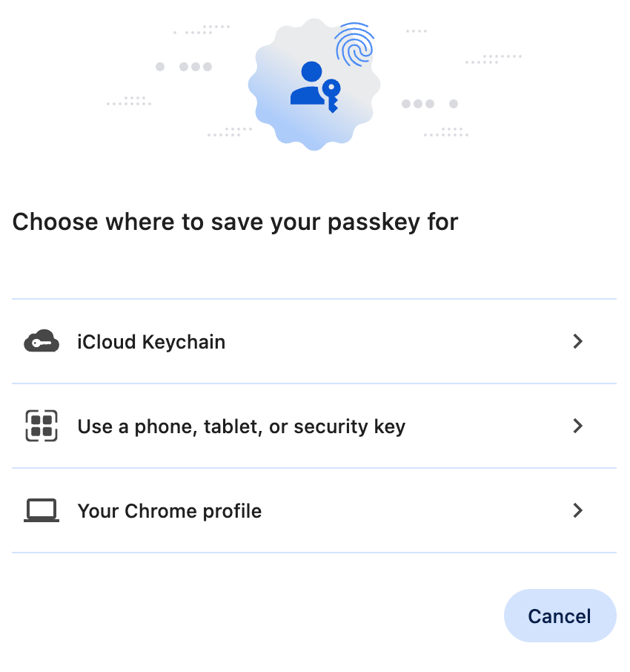This screenshot has width=630, height=672.
Task: Click the phone, tablet, or security key QR icon
Action: [x=42, y=426]
